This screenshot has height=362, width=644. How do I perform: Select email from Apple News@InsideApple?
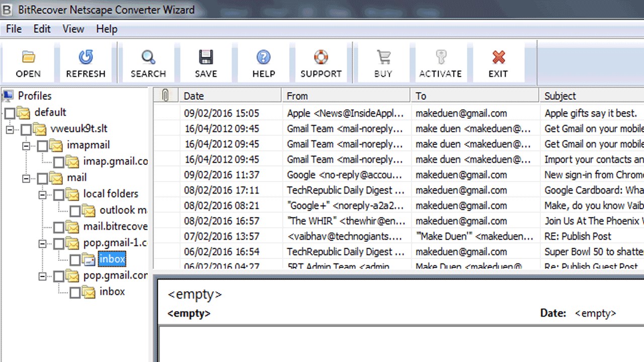tap(398, 113)
